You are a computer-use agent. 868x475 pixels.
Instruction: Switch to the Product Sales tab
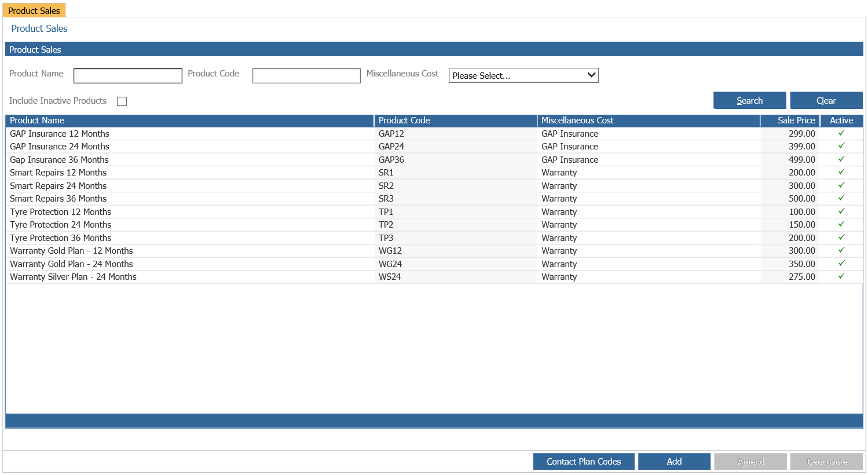(x=34, y=10)
